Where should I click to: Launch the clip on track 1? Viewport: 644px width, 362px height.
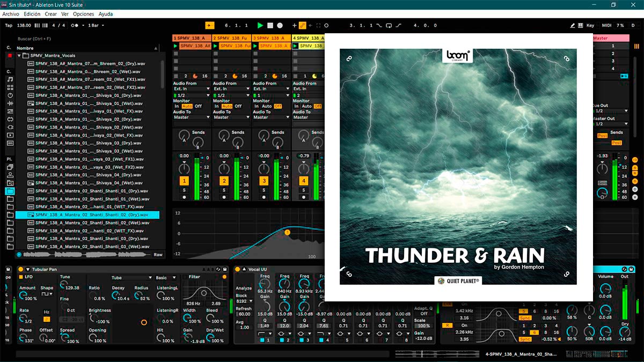(175, 46)
